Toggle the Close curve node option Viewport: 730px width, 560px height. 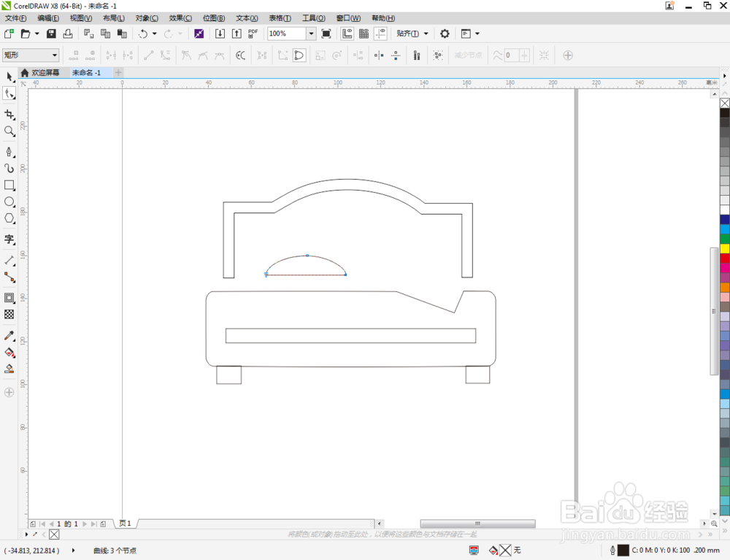[299, 55]
